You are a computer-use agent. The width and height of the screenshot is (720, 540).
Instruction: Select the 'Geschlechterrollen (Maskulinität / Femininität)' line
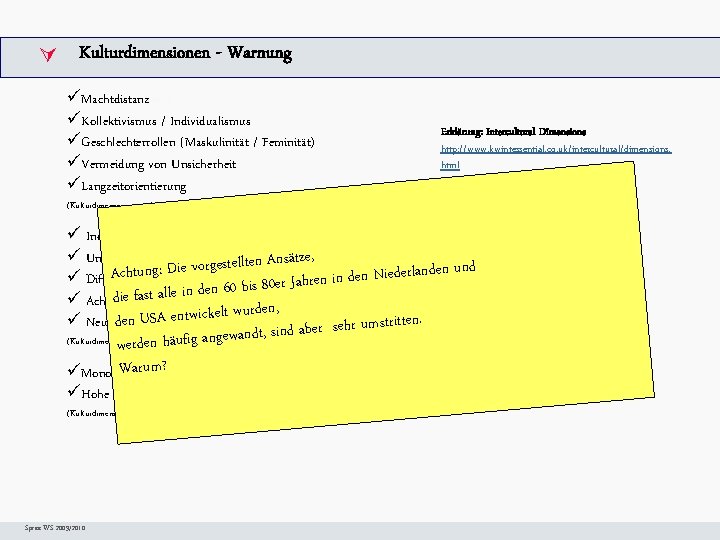pyautogui.click(x=198, y=142)
